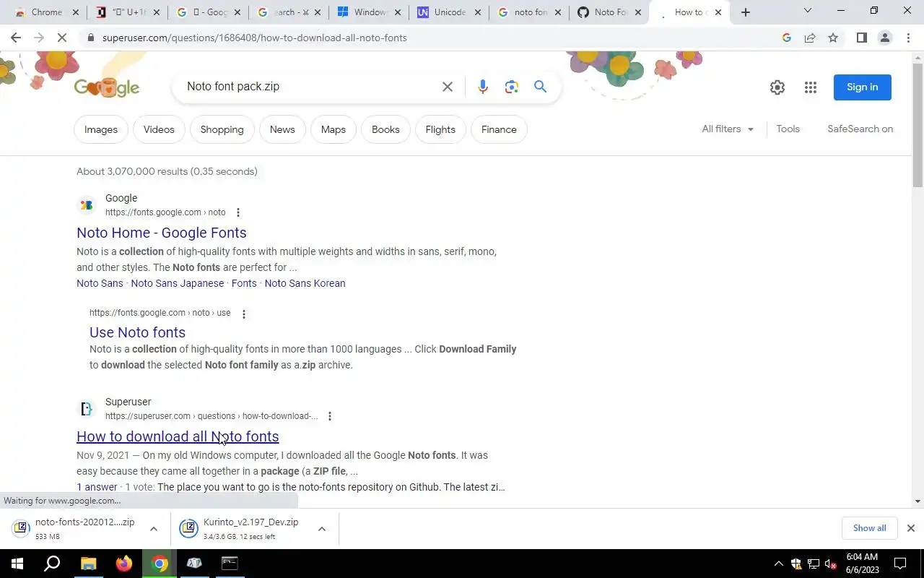Select the Videos filter

tap(159, 129)
